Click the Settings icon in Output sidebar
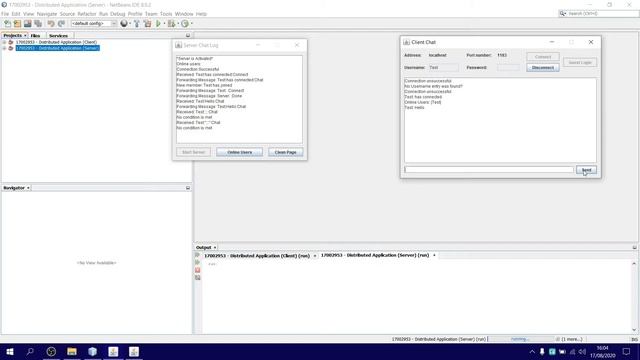This screenshot has width=640, height=360. coord(198,278)
